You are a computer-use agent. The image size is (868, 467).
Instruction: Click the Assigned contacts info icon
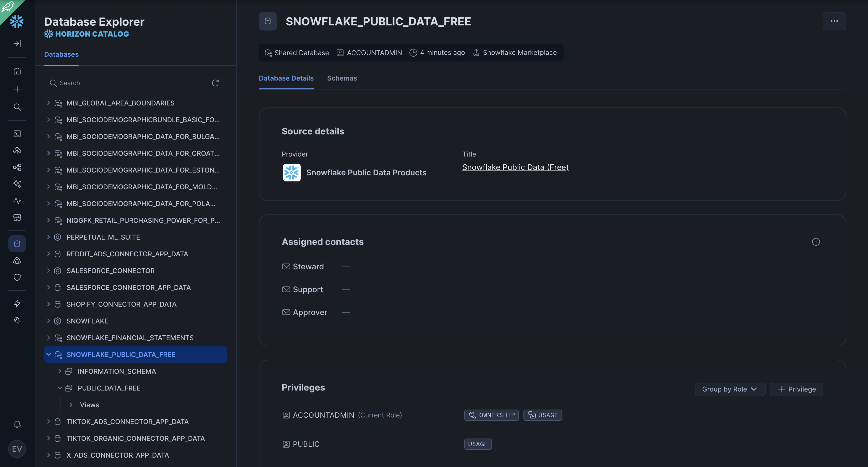(816, 242)
